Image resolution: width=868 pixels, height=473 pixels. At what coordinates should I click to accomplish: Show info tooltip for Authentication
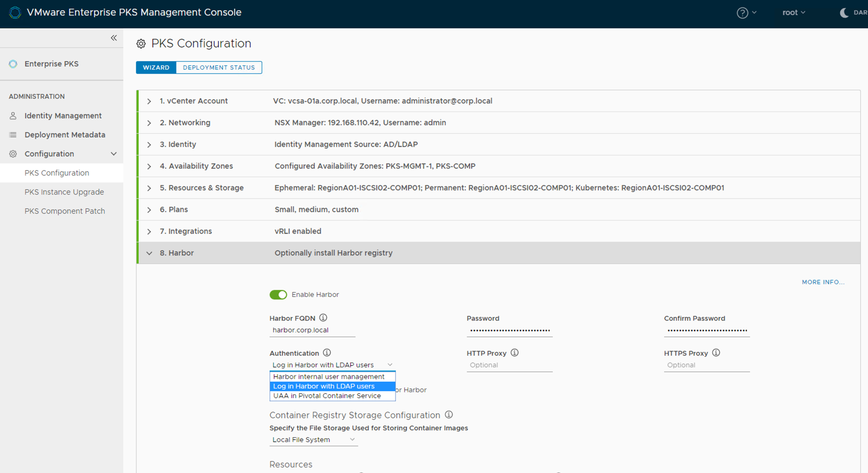(x=327, y=353)
